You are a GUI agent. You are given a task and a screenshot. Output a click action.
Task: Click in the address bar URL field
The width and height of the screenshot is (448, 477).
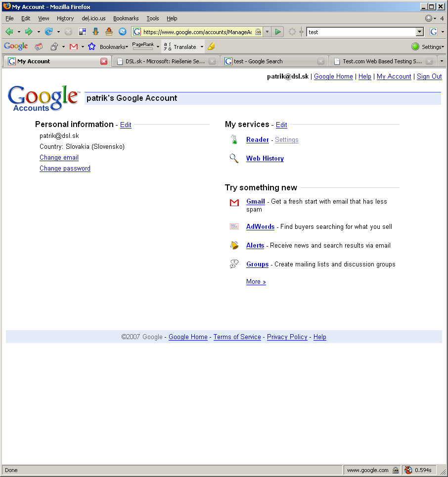(x=197, y=32)
